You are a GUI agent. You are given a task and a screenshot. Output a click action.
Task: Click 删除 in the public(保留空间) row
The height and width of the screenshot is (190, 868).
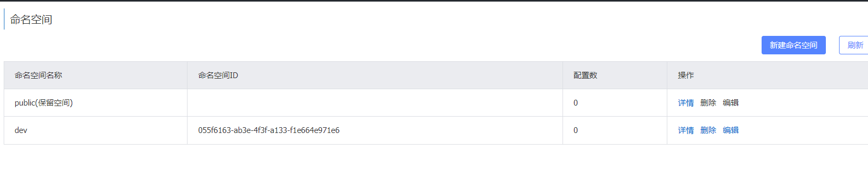click(708, 103)
